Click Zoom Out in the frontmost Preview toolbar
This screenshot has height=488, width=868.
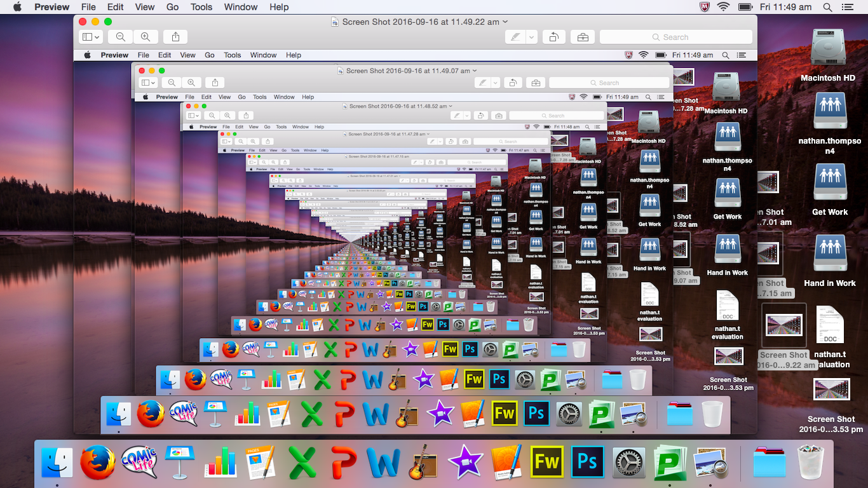click(x=121, y=37)
